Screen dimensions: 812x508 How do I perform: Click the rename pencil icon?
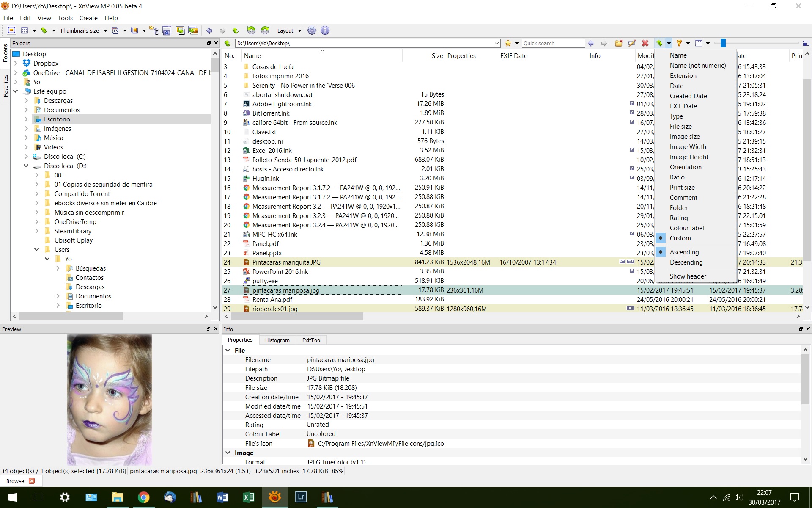tap(632, 43)
